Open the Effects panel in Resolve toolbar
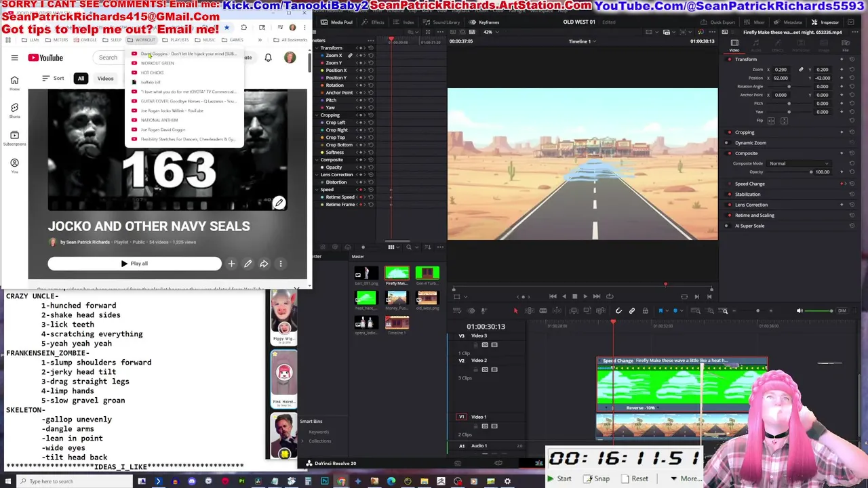This screenshot has height=488, width=868. 374,22
